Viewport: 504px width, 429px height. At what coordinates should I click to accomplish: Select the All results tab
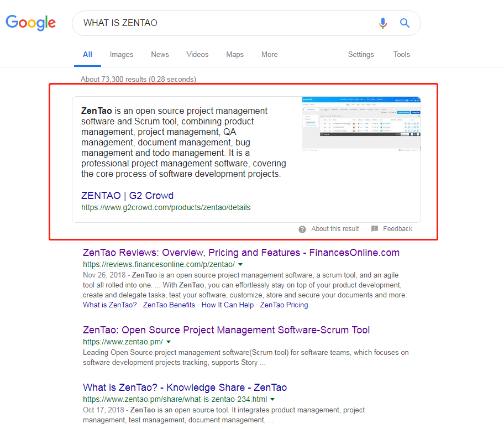click(87, 55)
